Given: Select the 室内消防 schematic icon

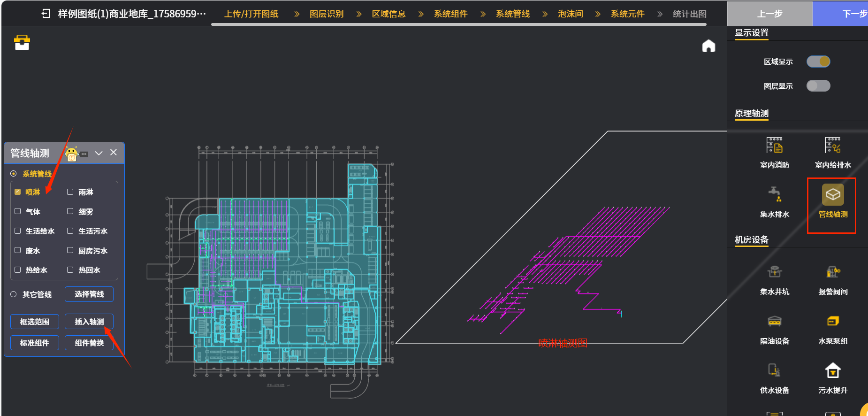Looking at the screenshot, I should [x=774, y=146].
